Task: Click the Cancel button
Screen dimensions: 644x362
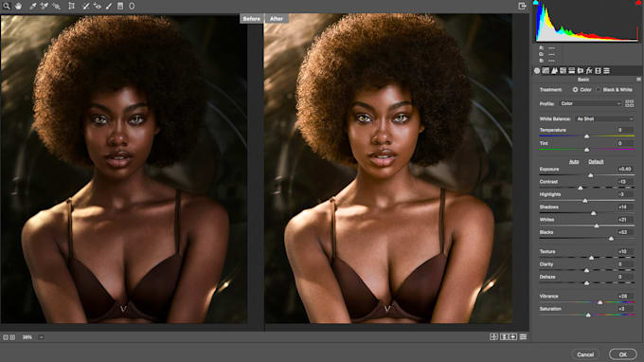Action: click(585, 354)
